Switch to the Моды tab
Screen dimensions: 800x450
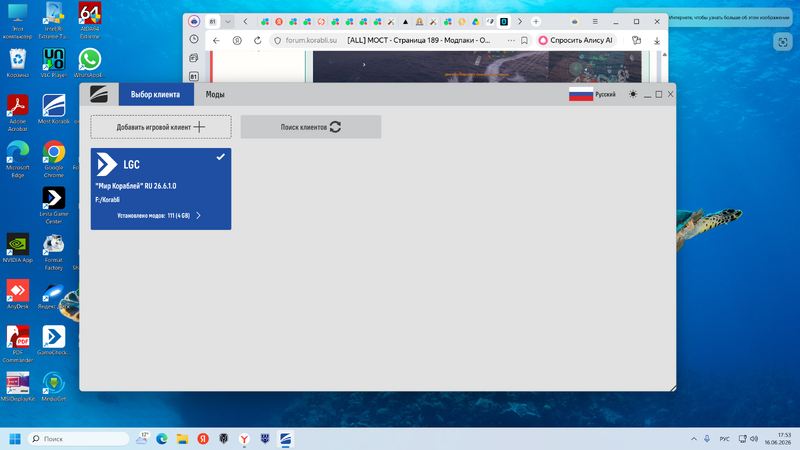[215, 94]
